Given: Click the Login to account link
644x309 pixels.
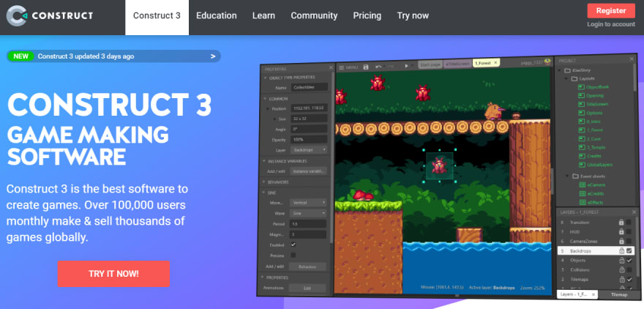Looking at the screenshot, I should 611,24.
